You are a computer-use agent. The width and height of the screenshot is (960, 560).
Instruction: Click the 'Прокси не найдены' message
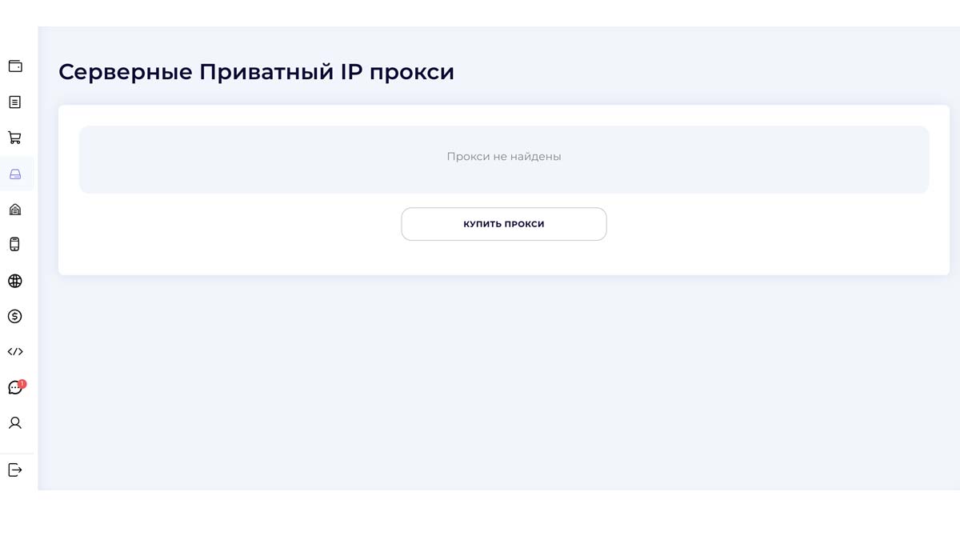[x=503, y=157]
